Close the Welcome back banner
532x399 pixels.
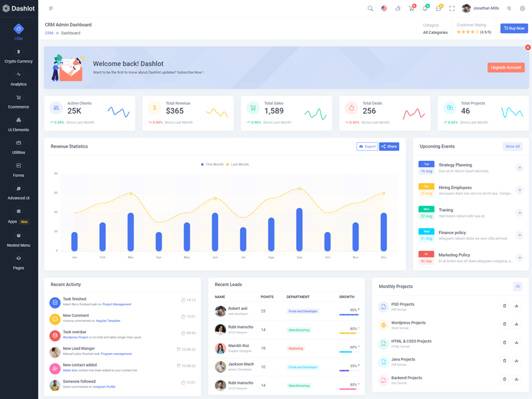tap(528, 47)
